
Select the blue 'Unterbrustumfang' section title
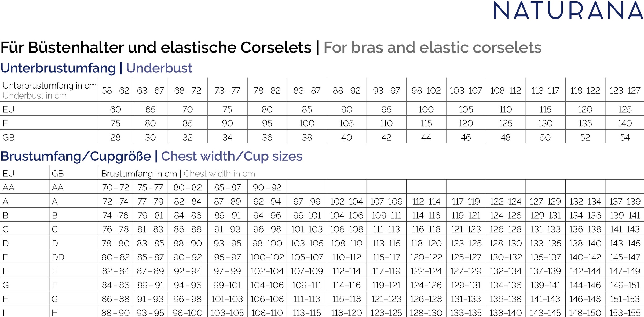[58, 68]
